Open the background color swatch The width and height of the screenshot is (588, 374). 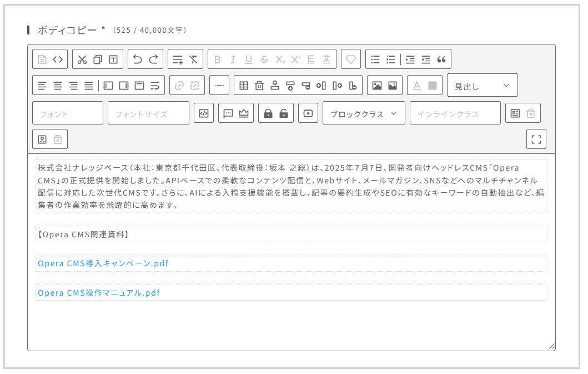coord(433,86)
